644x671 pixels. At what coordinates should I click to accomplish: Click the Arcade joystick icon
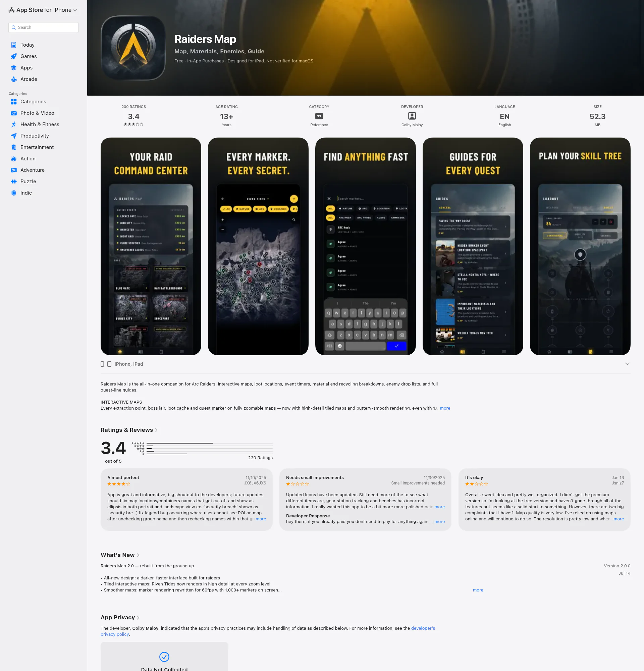click(14, 79)
